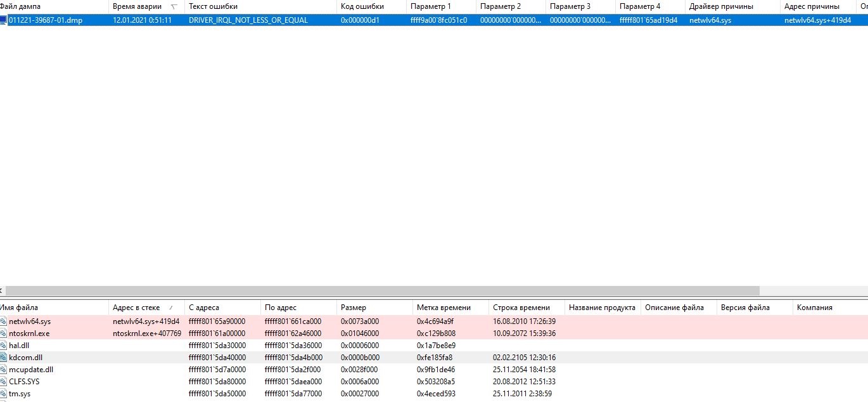This screenshot has height=402, width=868.
Task: Sort by 'Параметр 2' column header
Action: tap(511, 6)
